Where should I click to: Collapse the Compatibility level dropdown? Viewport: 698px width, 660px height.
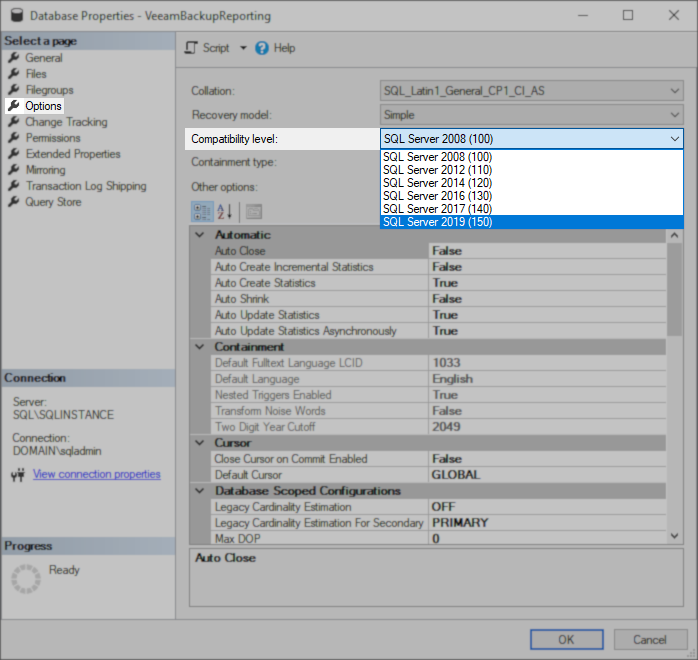pos(674,139)
